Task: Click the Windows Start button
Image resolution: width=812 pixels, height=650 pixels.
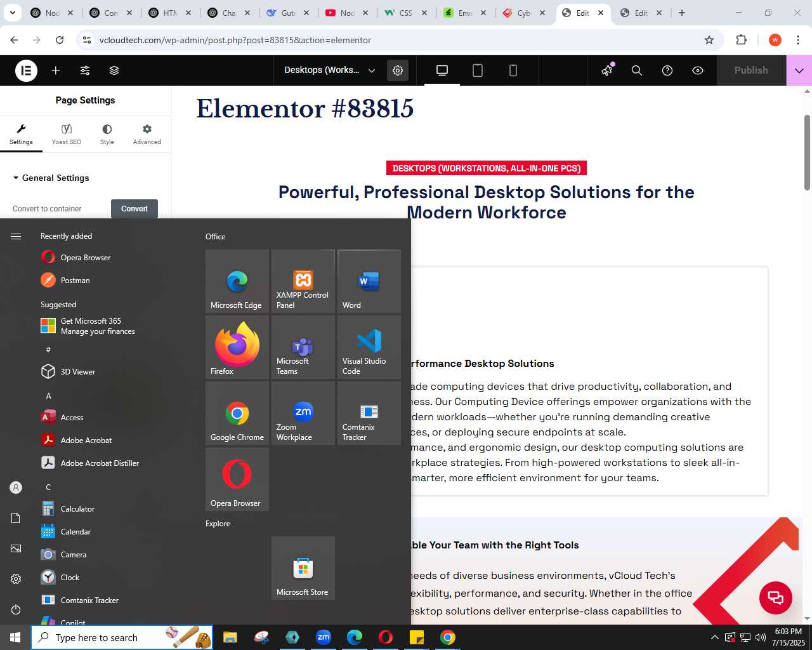Action: (15, 637)
